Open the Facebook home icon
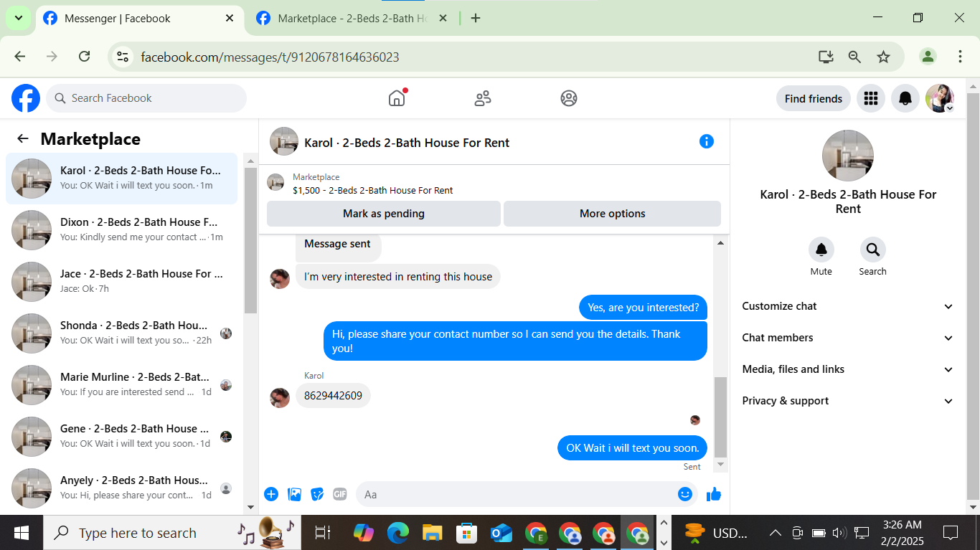Viewport: 980px width, 550px height. pyautogui.click(x=397, y=98)
